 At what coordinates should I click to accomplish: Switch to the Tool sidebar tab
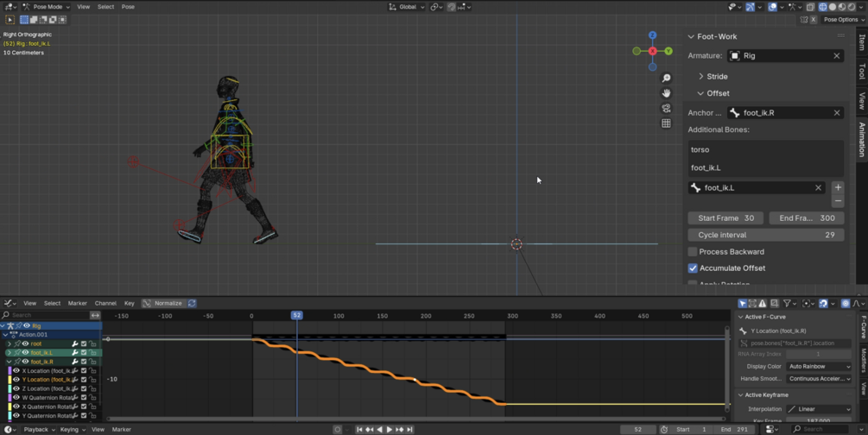(x=862, y=71)
